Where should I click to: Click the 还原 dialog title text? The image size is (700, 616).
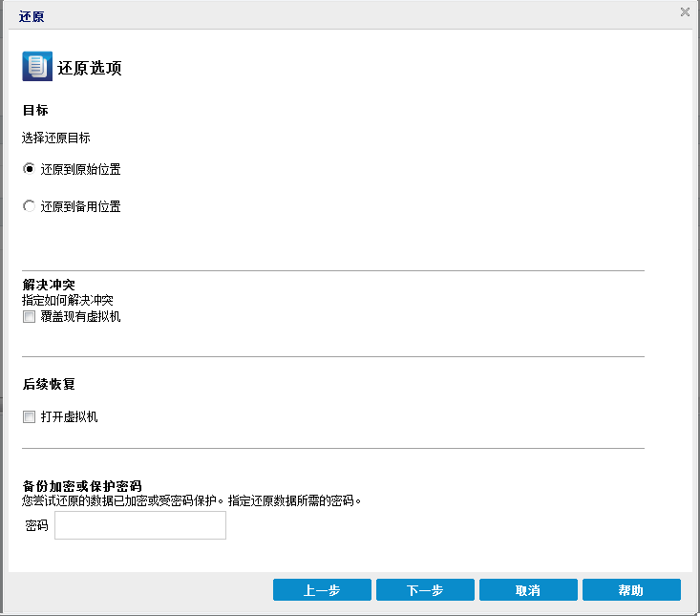(x=32, y=16)
